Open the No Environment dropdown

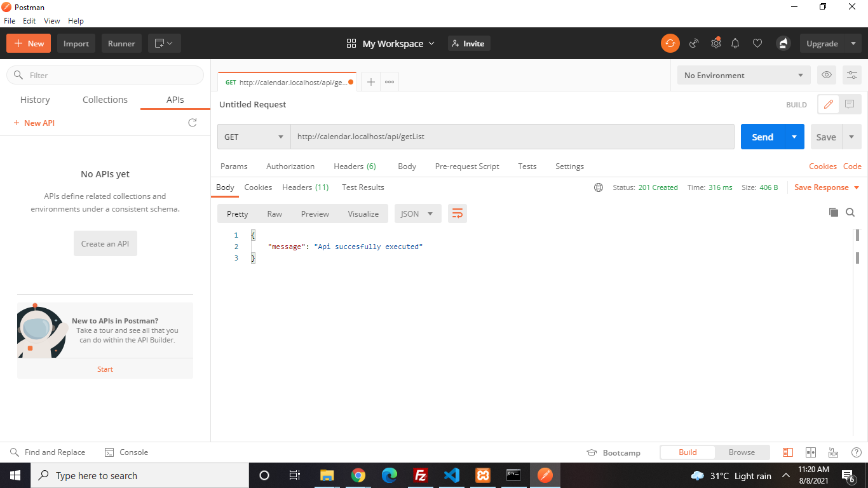[x=742, y=75]
